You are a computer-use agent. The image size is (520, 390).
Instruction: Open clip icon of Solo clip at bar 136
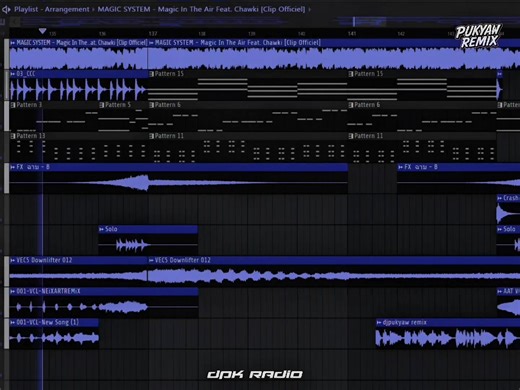[101, 229]
